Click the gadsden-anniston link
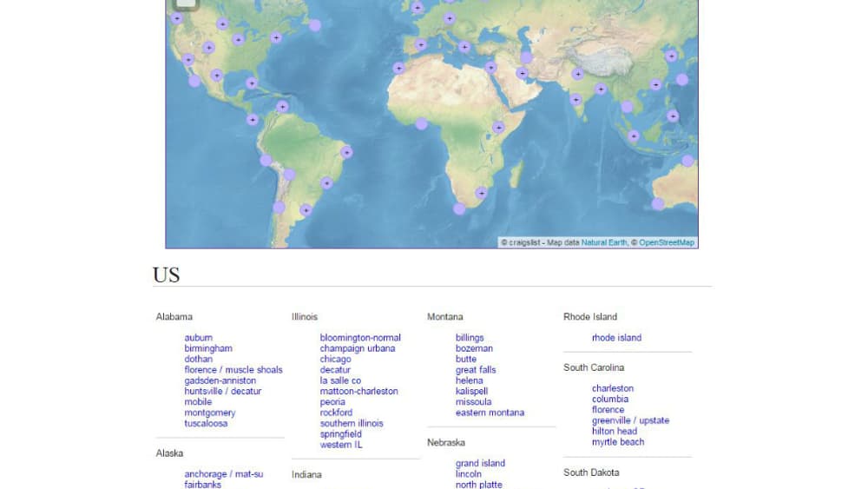Screen dimensions: 868x489 pyautogui.click(x=220, y=380)
